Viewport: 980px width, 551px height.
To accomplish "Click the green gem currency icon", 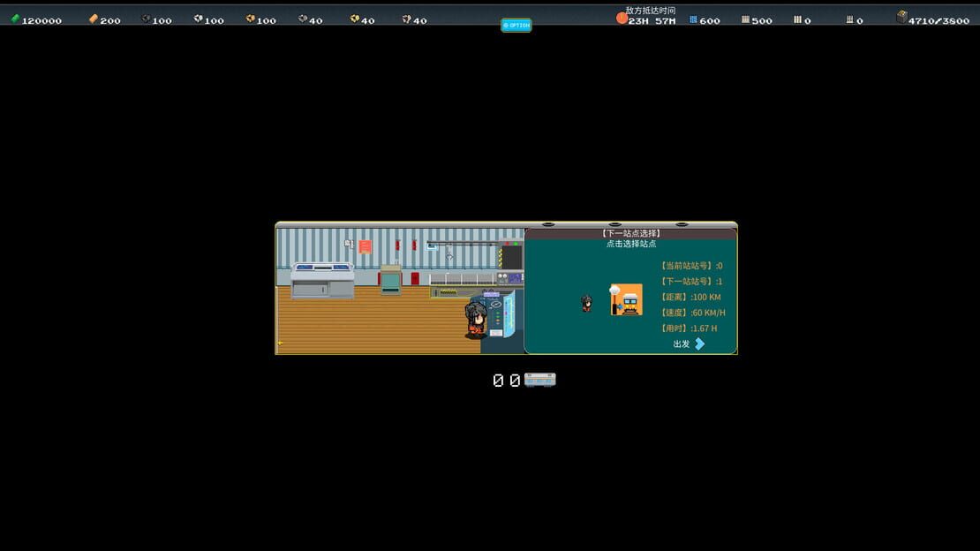I will 15,19.
